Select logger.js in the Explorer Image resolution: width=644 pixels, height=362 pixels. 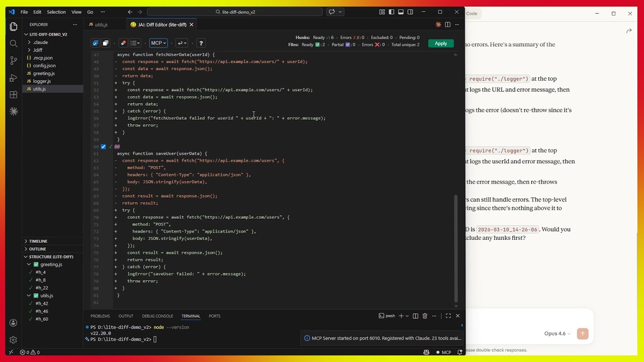point(42,81)
